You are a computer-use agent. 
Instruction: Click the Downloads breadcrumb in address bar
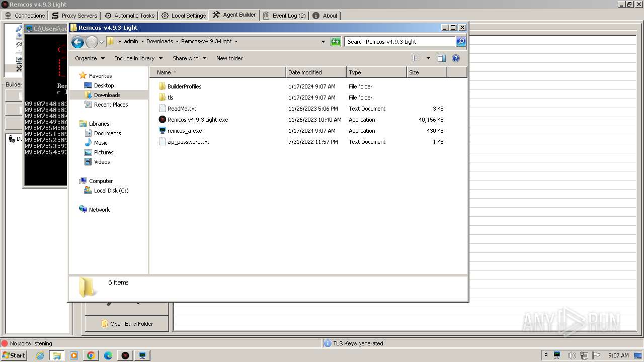point(159,42)
